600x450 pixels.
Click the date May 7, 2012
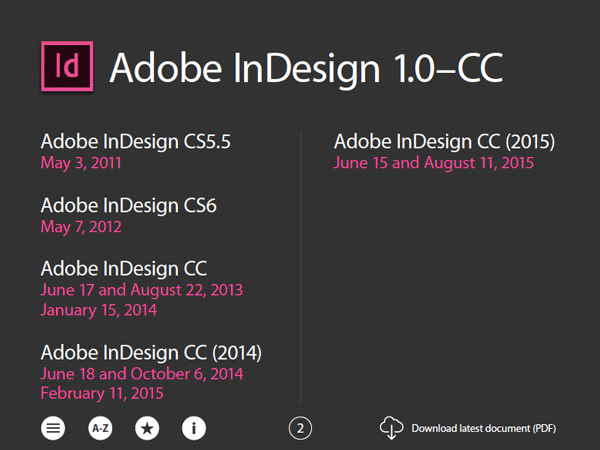pos(81,227)
